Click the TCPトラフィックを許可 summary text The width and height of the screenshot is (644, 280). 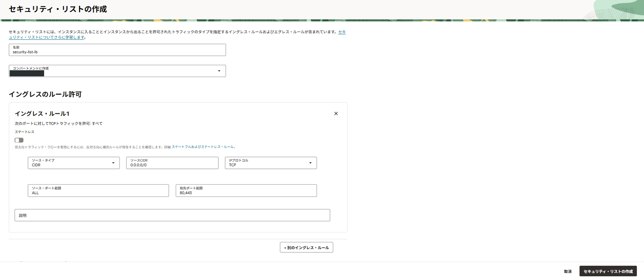click(59, 123)
